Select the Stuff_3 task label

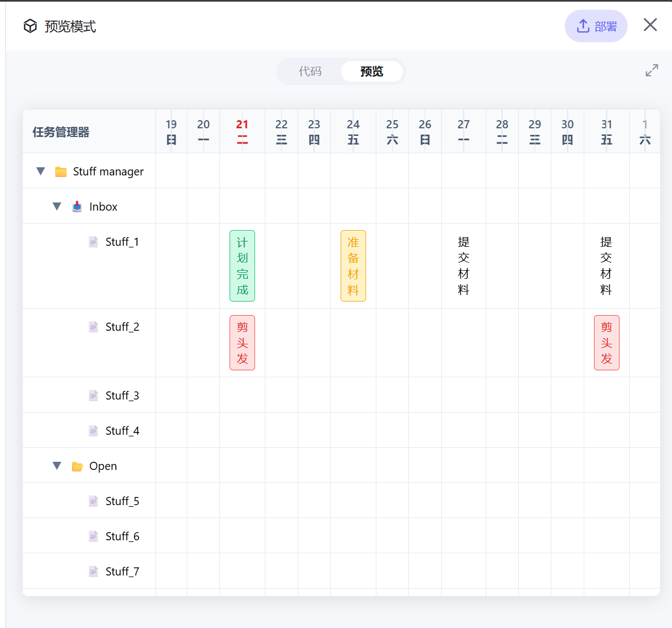(x=122, y=396)
